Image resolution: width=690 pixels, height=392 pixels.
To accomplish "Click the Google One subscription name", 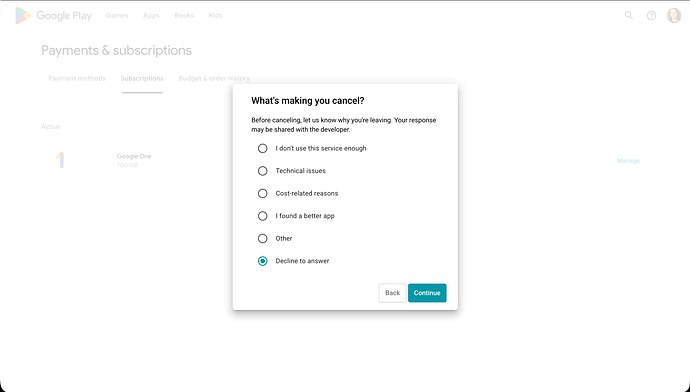I will [x=134, y=156].
